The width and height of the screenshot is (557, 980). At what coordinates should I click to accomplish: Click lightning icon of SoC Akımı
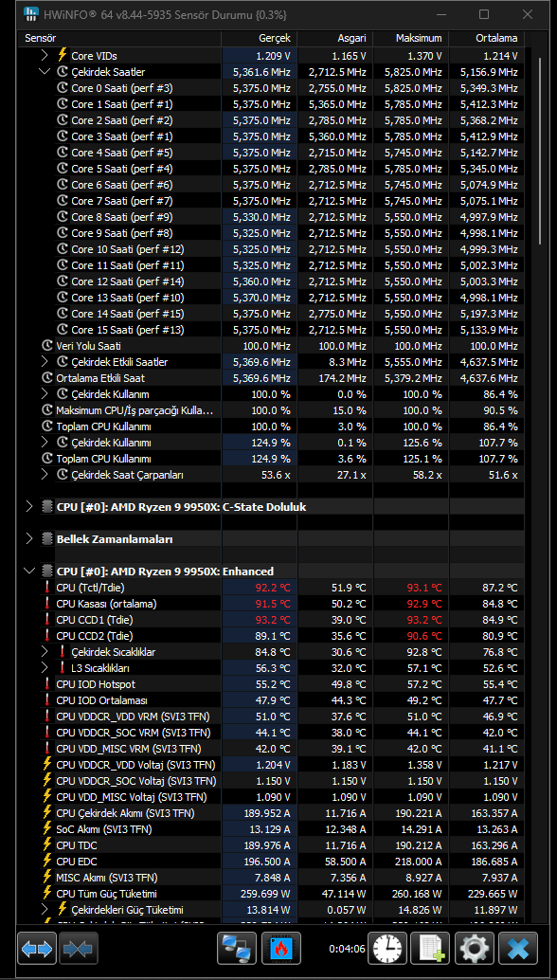(46, 829)
